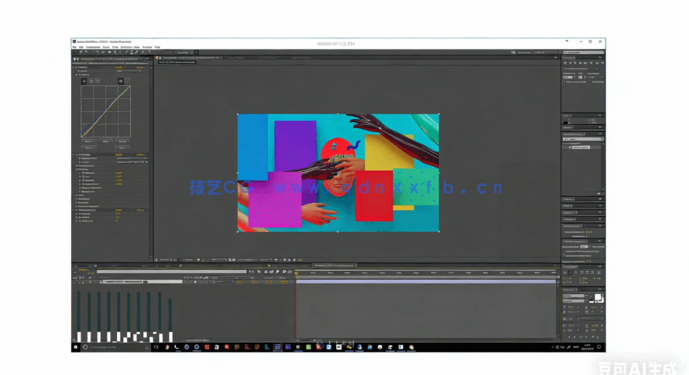Open Task View on the taskbar
This screenshot has width=689, height=375.
coord(156,347)
